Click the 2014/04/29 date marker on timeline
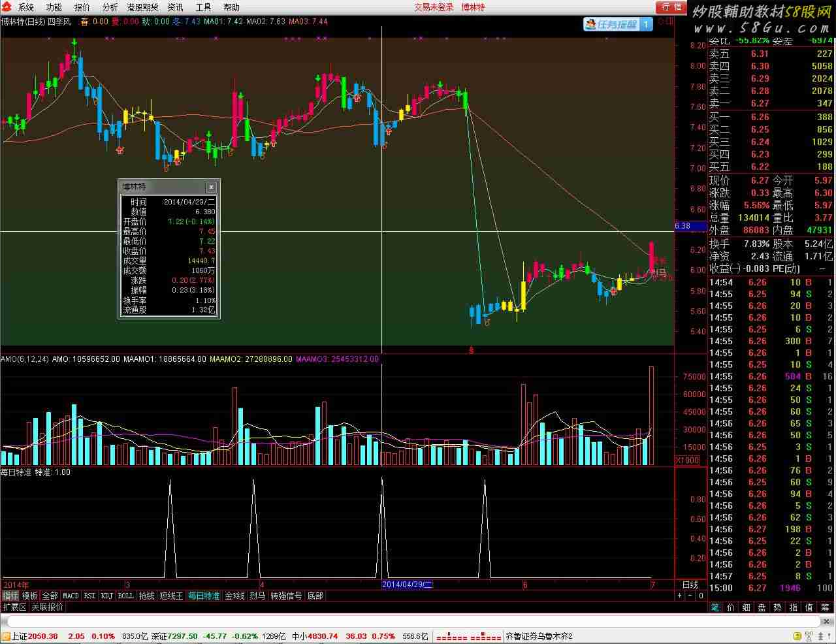This screenshot has height=644, width=836. coord(406,585)
